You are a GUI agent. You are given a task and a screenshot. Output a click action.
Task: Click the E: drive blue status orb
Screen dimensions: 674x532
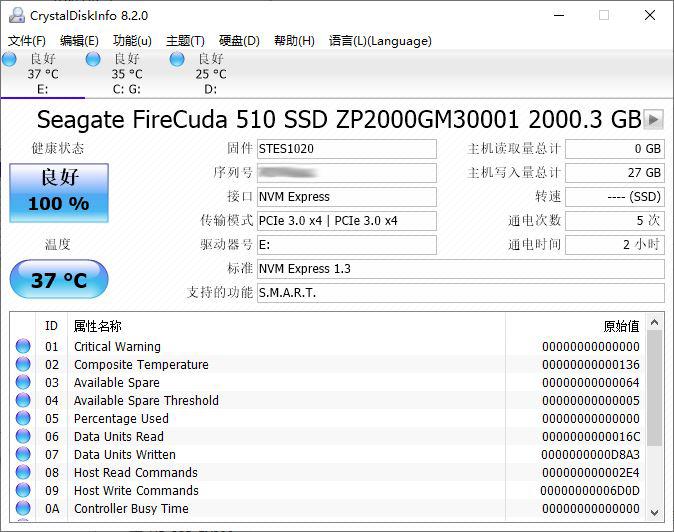(9, 59)
